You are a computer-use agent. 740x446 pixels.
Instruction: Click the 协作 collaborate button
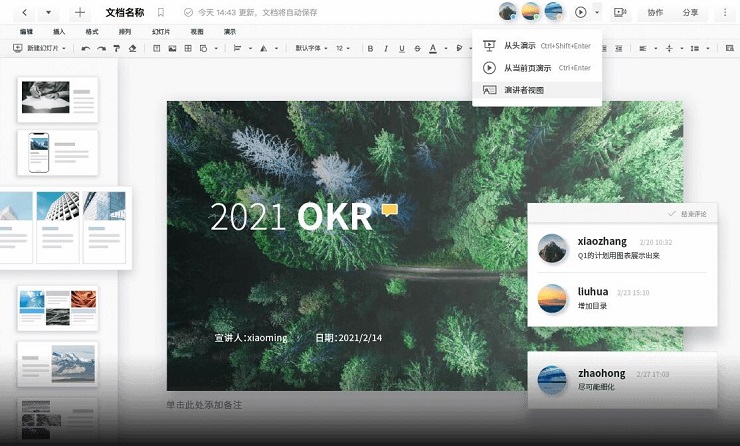[655, 13]
